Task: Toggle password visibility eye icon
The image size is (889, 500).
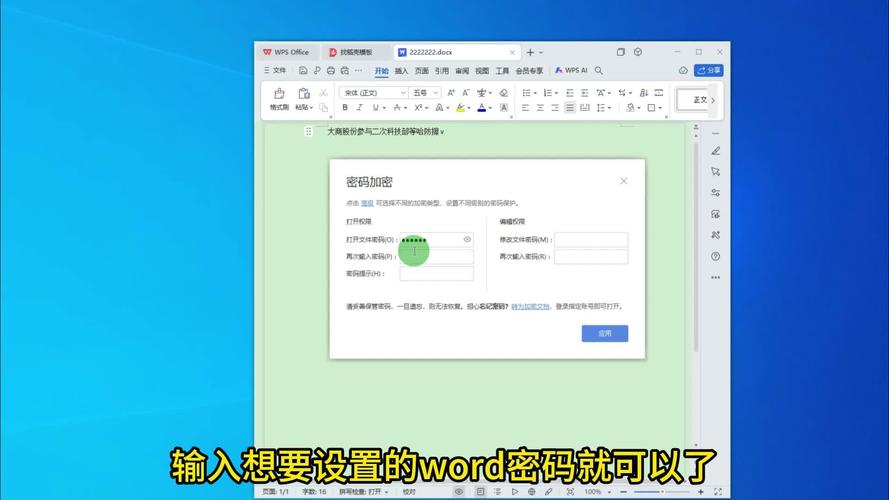Action: [x=467, y=239]
